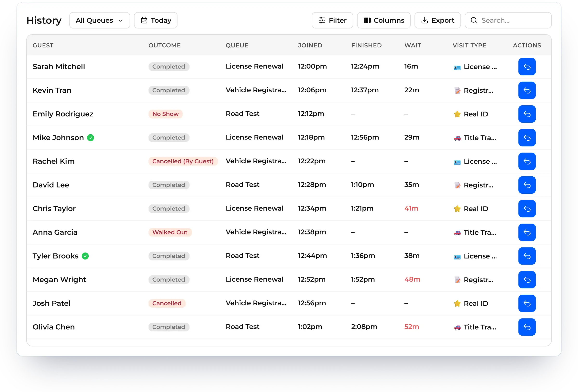Sort by the Guest column header

tap(43, 45)
